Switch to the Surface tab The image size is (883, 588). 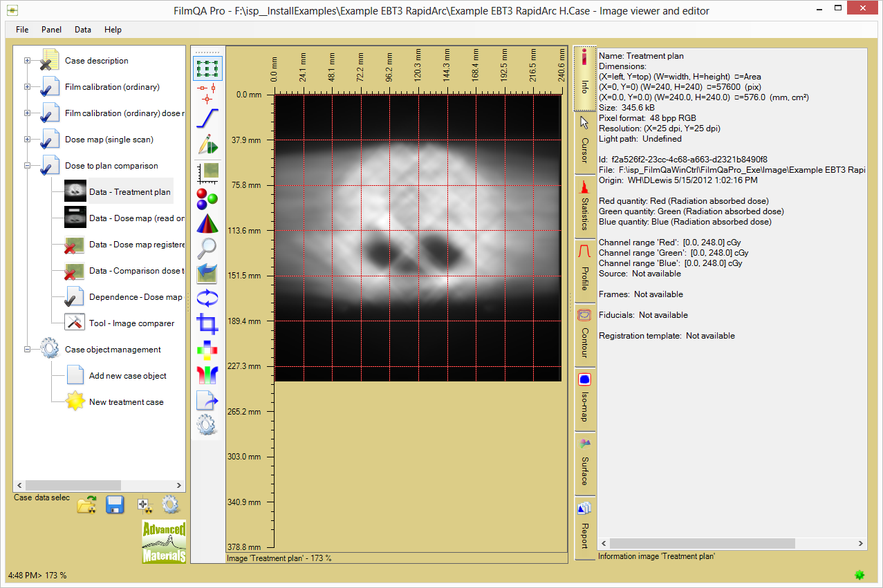point(584,463)
